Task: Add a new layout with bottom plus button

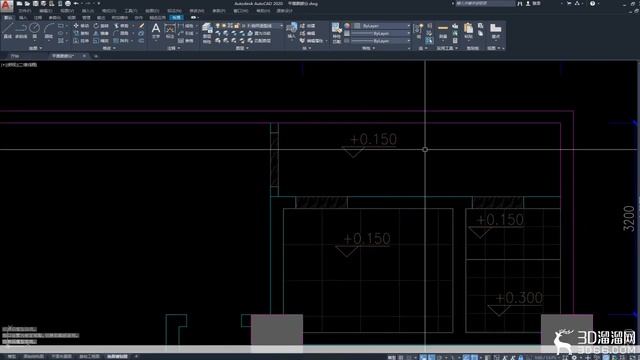Action: (x=136, y=357)
